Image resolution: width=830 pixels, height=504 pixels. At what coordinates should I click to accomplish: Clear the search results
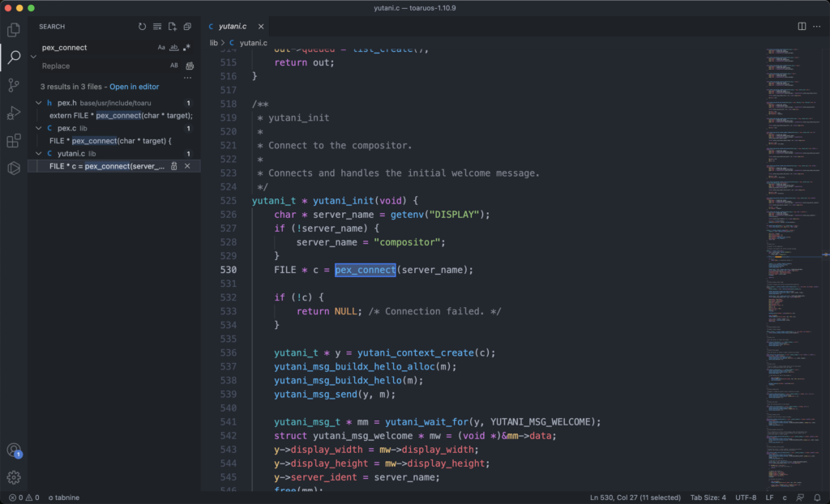point(157,27)
